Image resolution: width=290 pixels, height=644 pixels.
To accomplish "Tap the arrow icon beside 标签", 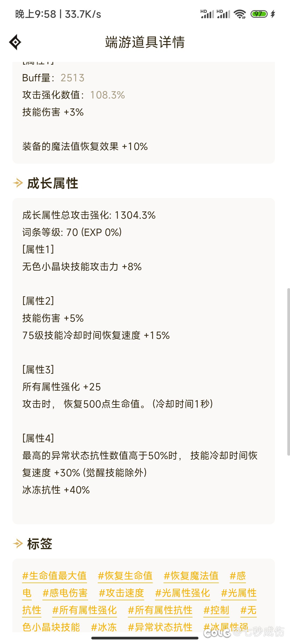I will [18, 544].
